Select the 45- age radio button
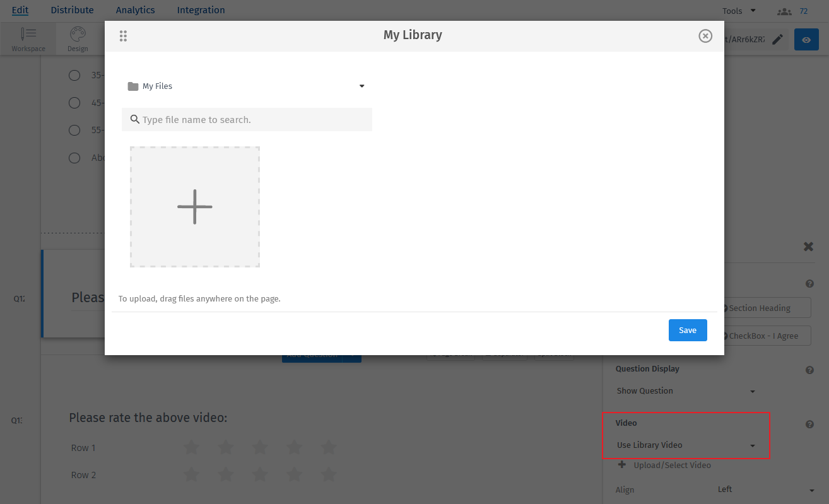The image size is (829, 504). click(x=74, y=103)
